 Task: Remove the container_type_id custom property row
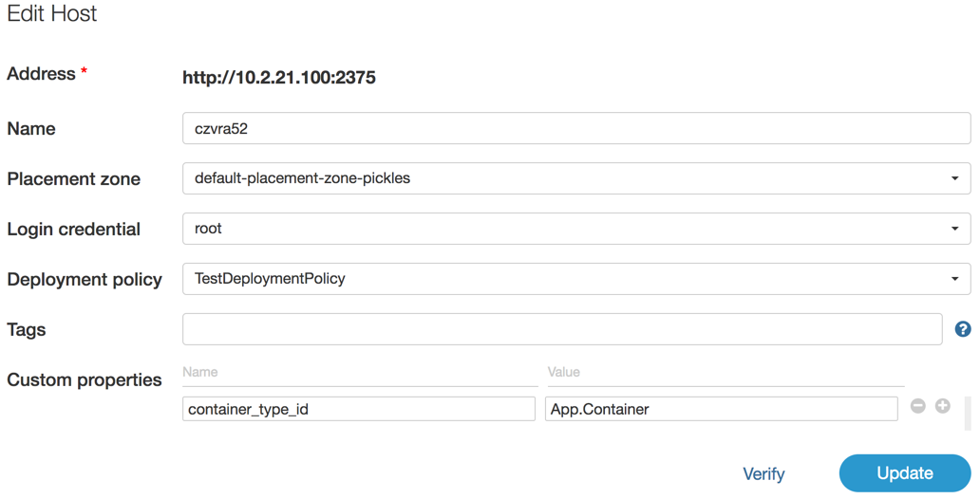pos(918,406)
